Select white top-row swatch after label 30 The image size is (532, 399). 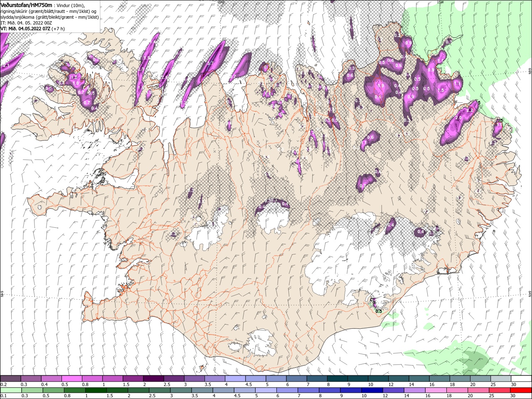click(x=521, y=379)
